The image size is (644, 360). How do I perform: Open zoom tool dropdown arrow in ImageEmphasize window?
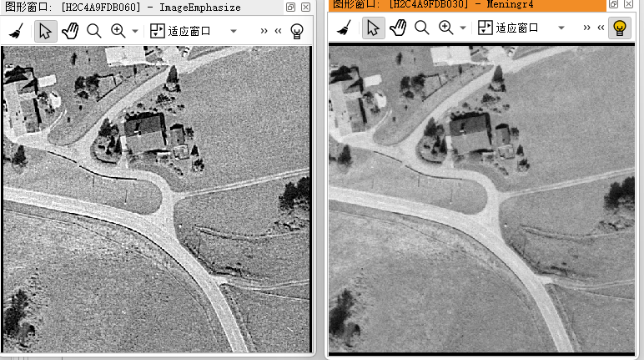(134, 31)
